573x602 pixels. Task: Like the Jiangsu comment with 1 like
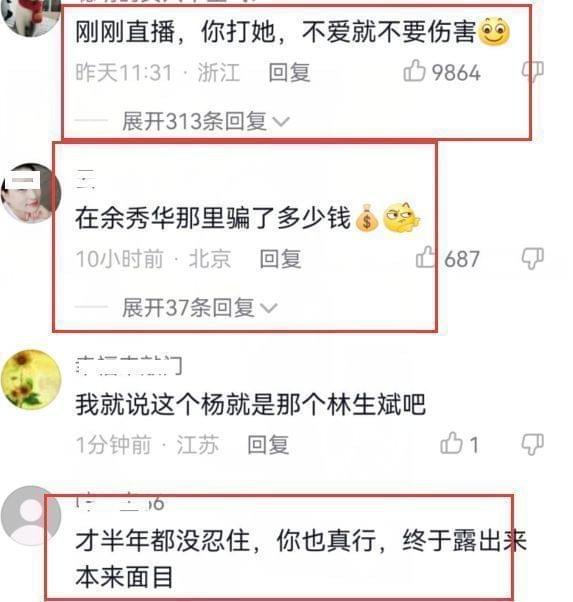click(x=451, y=443)
